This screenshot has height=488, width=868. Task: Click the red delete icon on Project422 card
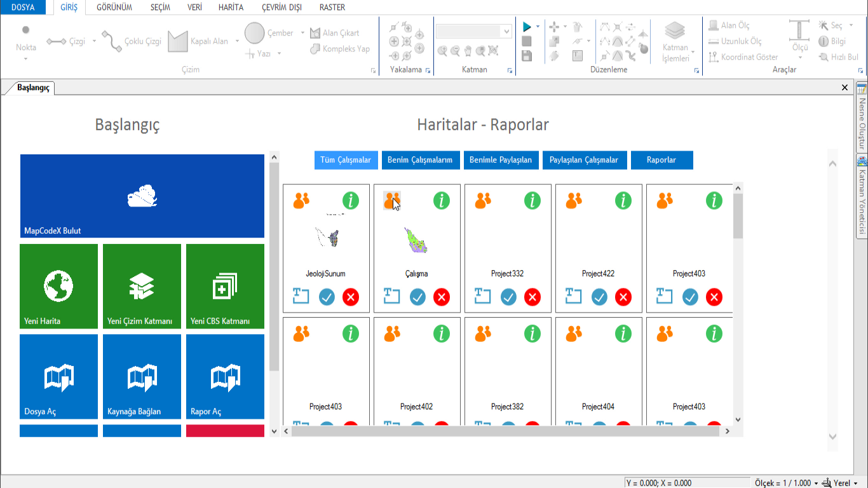[623, 297]
